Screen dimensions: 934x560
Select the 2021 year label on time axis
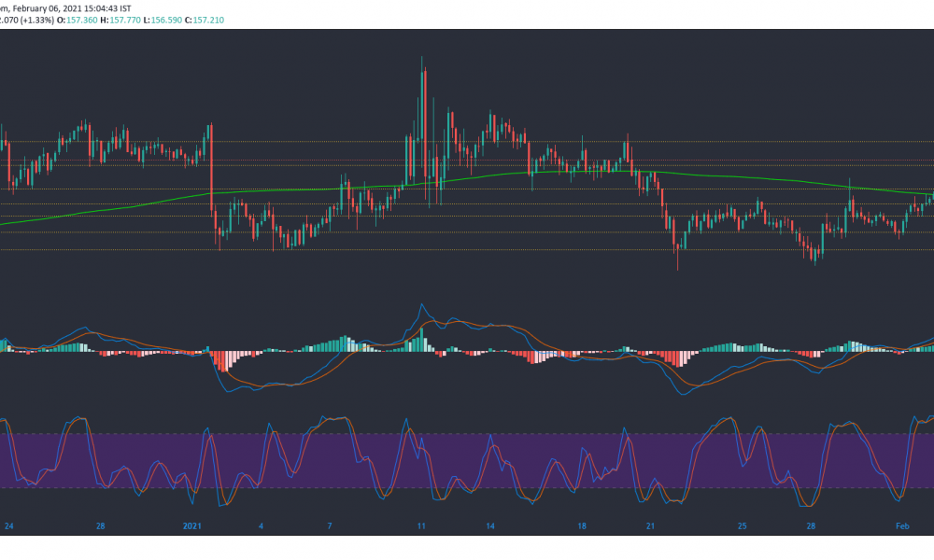pos(192,526)
